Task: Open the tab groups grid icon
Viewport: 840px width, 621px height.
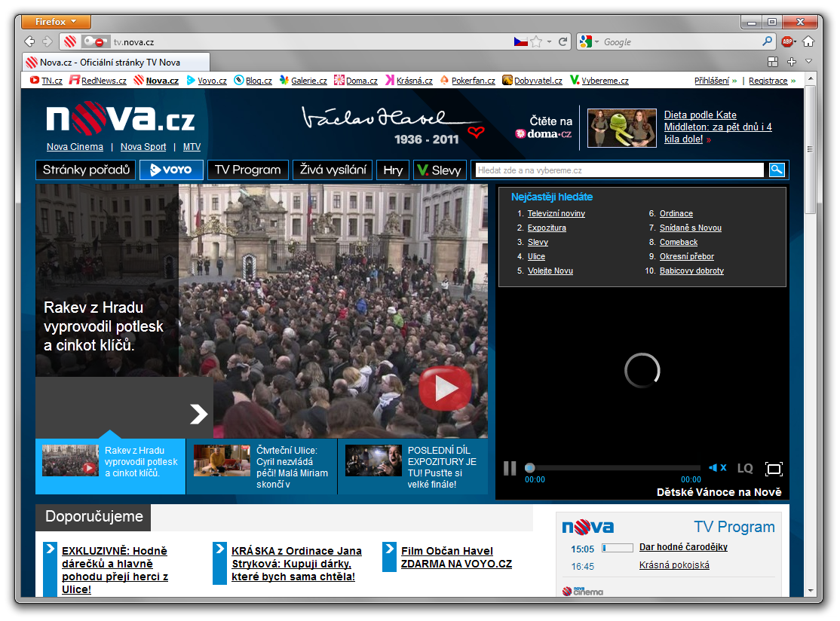Action: (772, 62)
